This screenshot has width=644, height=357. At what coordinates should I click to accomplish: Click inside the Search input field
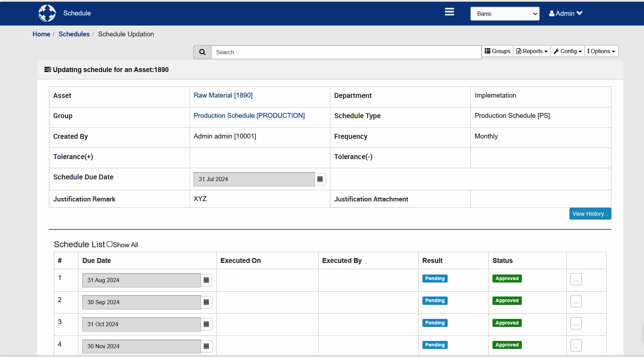[x=346, y=52]
